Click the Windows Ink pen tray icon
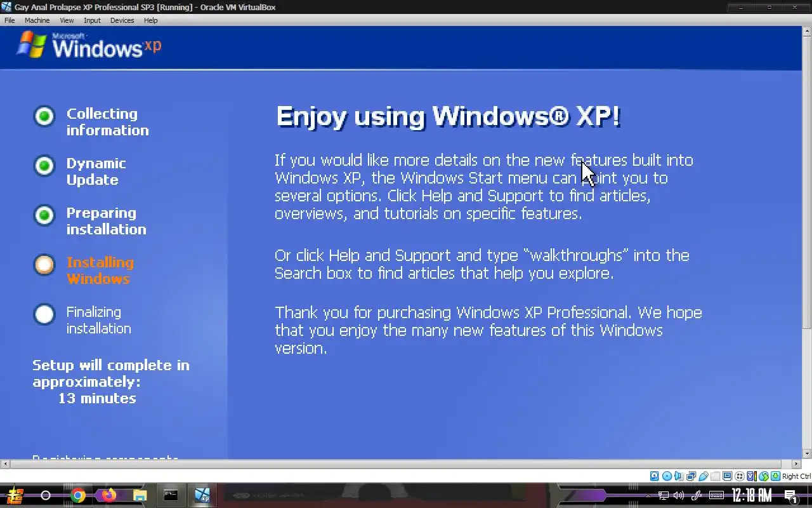The width and height of the screenshot is (812, 508). [x=697, y=495]
